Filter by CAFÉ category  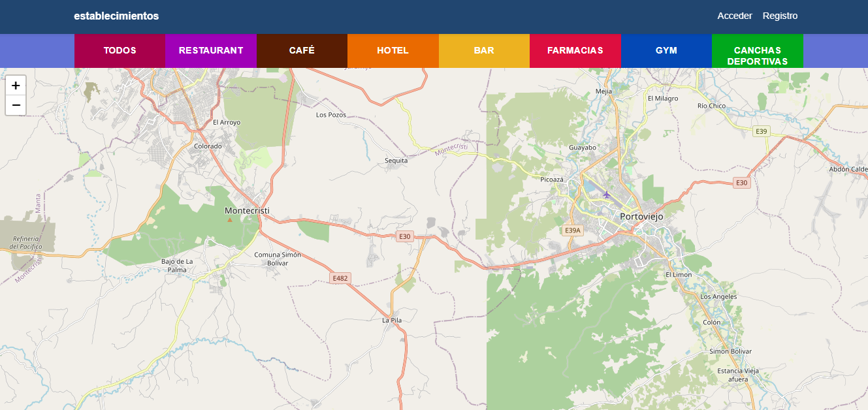(302, 51)
